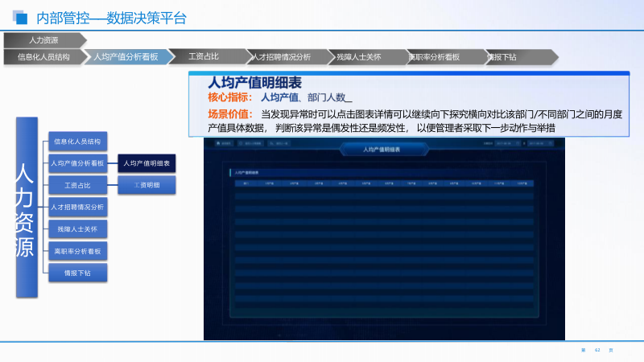Select the 人力资源 arrow in the top breadcrumb
The width and height of the screenshot is (644, 362).
[43, 39]
